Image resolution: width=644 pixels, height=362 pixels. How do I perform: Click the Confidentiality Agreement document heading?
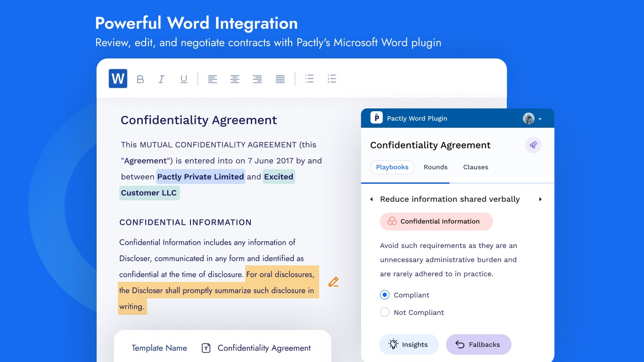pyautogui.click(x=199, y=120)
